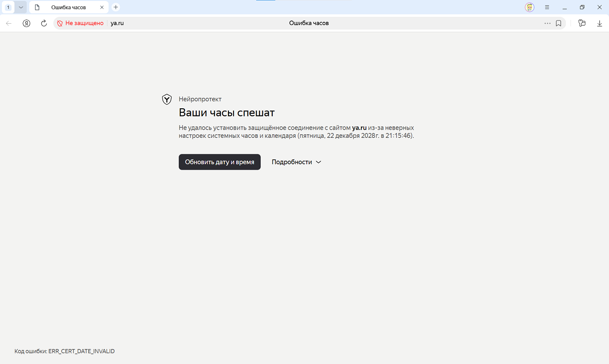The width and height of the screenshot is (609, 364).
Task: Close the Ошибка часов tab
Action: point(102,7)
